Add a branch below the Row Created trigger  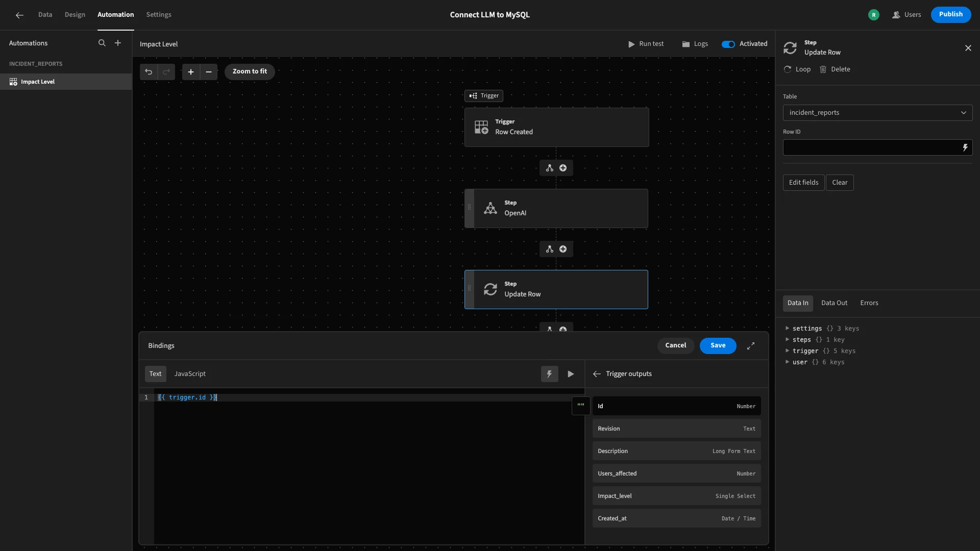[x=550, y=168]
